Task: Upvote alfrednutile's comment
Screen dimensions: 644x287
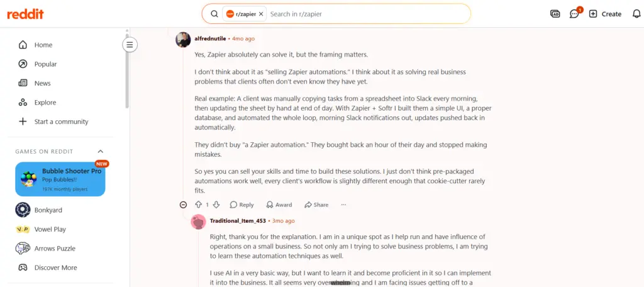Action: pyautogui.click(x=198, y=205)
